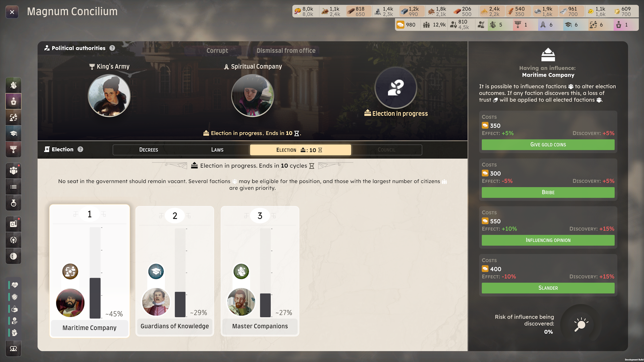Click the shield security indicator icon
Screen dimensions: 644x362
(x=14, y=297)
